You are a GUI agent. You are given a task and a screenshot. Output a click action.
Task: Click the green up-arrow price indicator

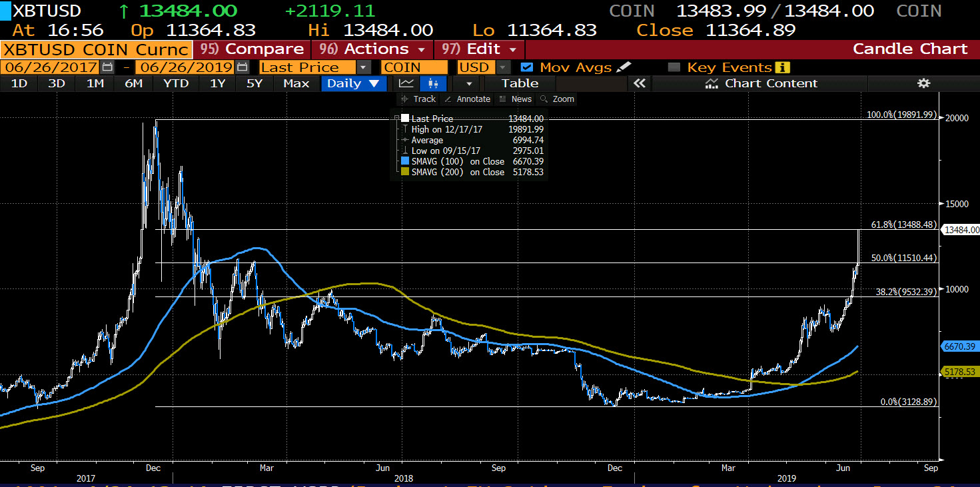tap(124, 11)
